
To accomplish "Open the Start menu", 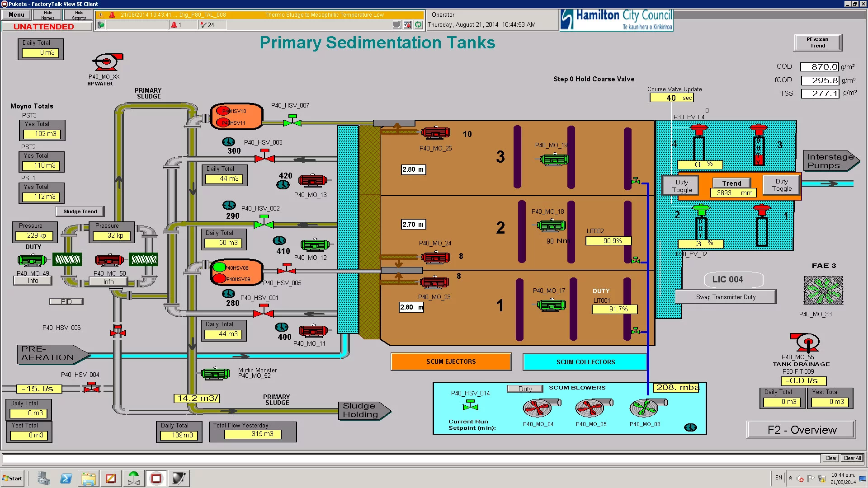I will point(12,478).
